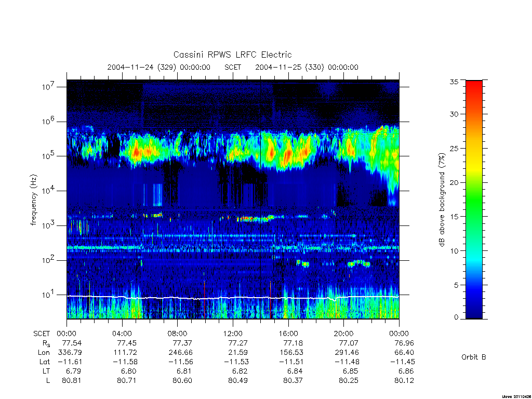Click the 12:00 SCET time tick label
Image resolution: width=532 pixels, height=399 pixels.
tap(233, 334)
